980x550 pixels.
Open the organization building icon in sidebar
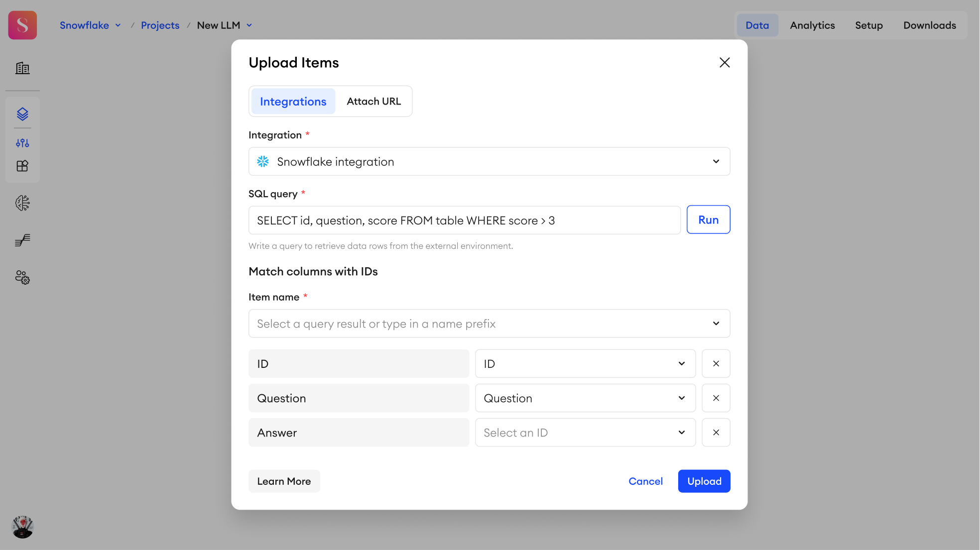22,68
